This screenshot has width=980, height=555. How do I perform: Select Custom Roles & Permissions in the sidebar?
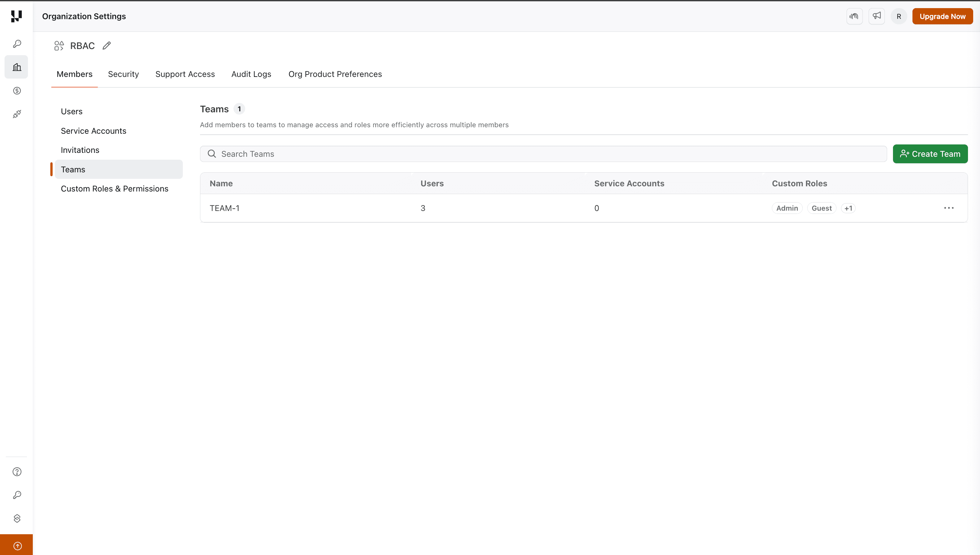pos(114,188)
